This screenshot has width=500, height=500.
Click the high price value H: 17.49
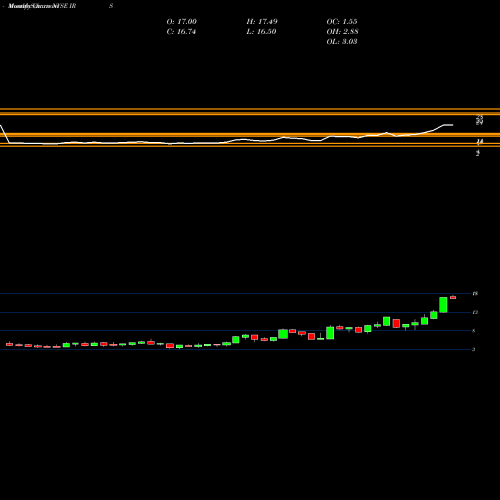pos(262,22)
